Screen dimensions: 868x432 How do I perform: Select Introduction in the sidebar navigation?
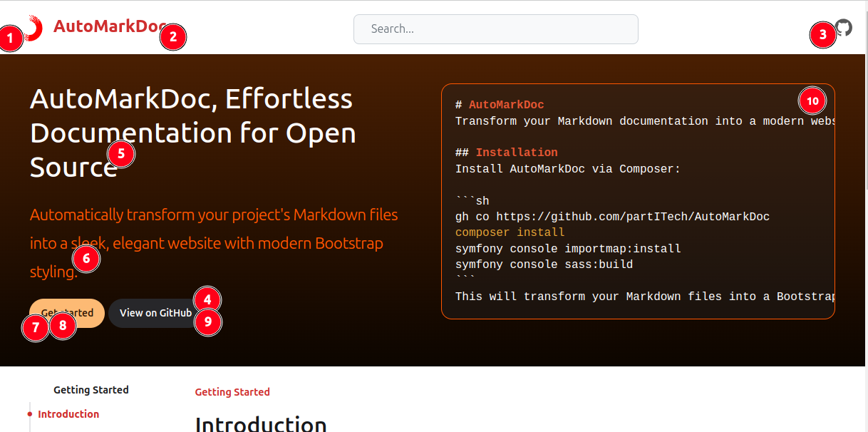click(x=68, y=413)
